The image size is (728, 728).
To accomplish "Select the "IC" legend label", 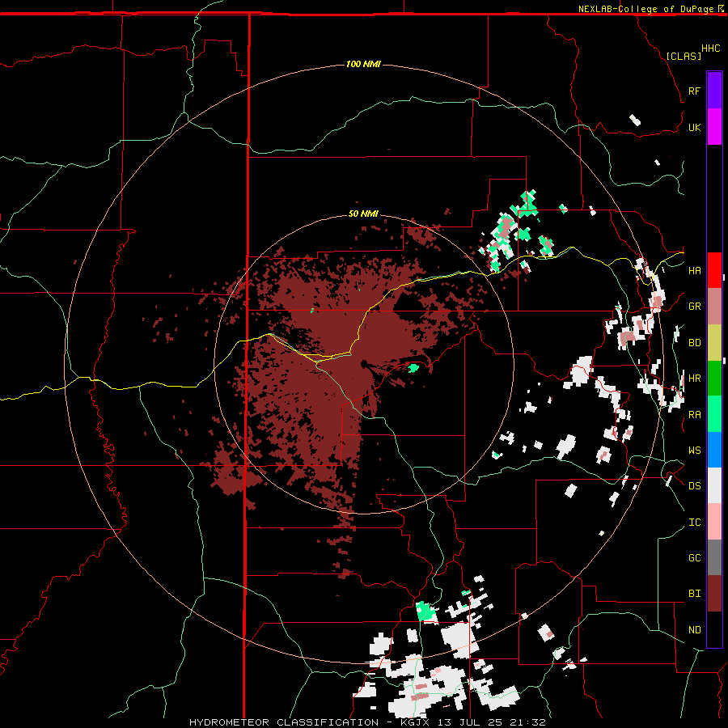I will pos(694,523).
